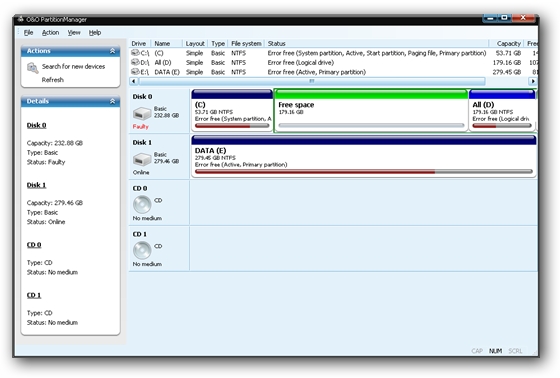Click the right arrow of horizontal scrollbar

point(532,81)
